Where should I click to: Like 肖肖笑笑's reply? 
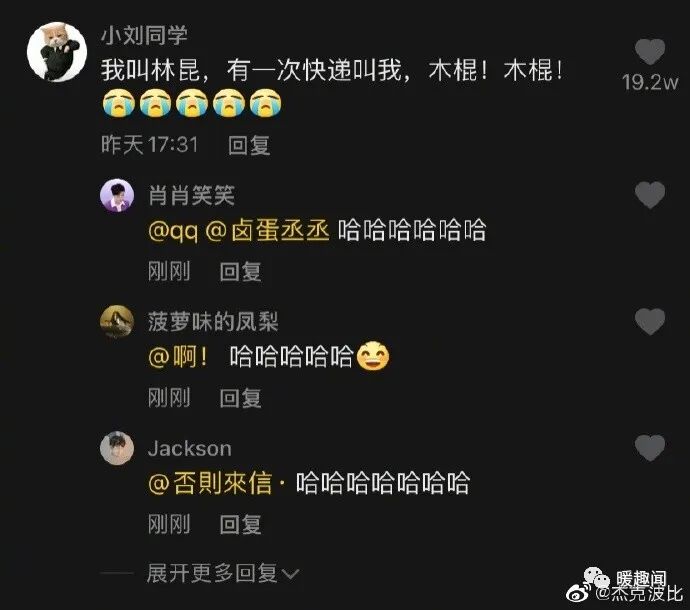(x=650, y=195)
